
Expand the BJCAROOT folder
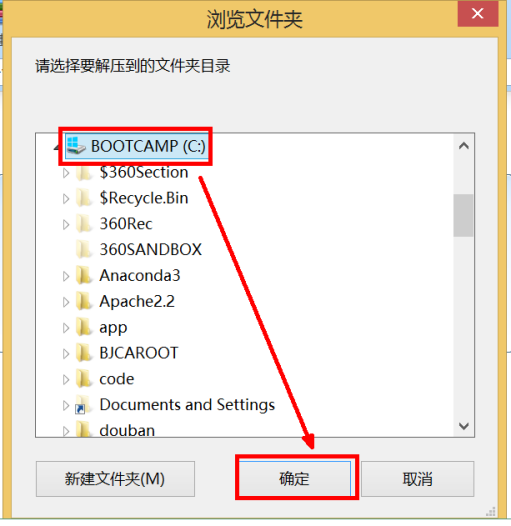click(x=66, y=354)
